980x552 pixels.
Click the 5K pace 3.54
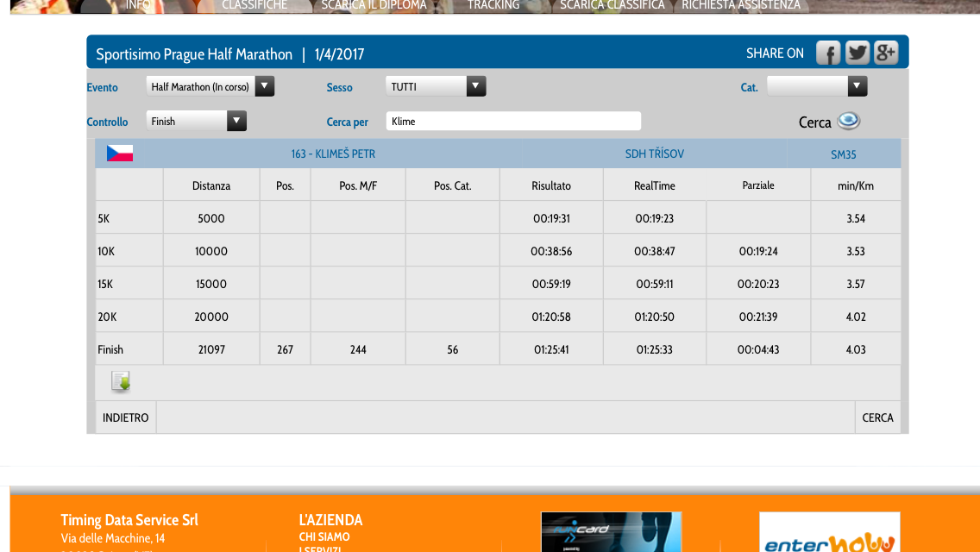(x=856, y=218)
